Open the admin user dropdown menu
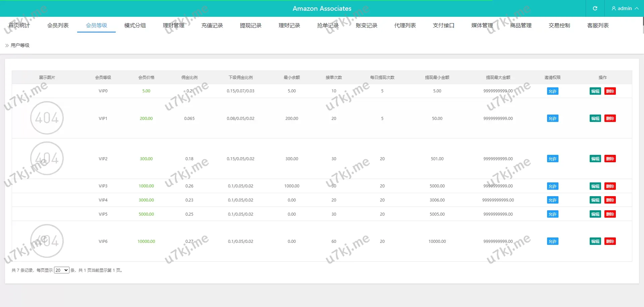This screenshot has width=644, height=307. point(625,8)
